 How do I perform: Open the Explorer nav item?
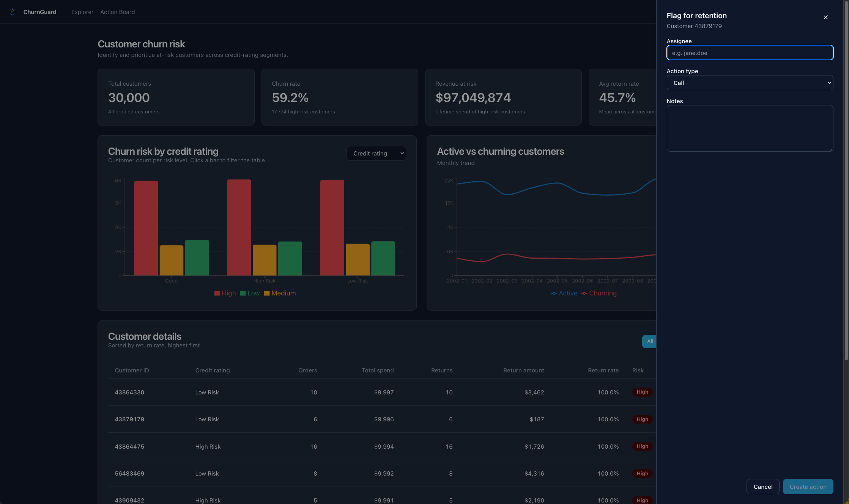click(82, 12)
